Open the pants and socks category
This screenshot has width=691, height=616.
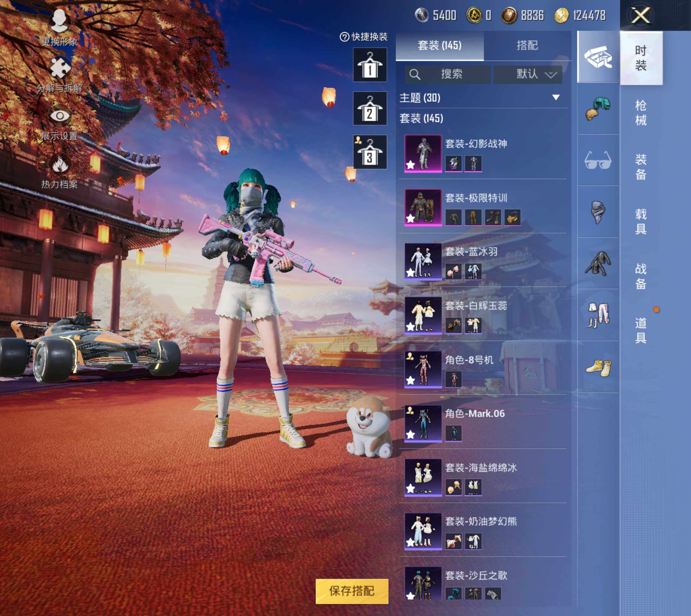[598, 315]
